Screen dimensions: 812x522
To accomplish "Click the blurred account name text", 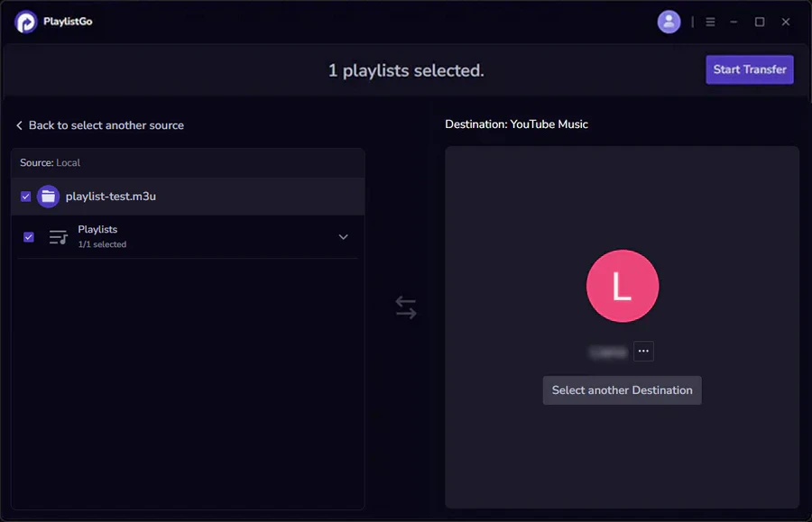I will click(608, 353).
